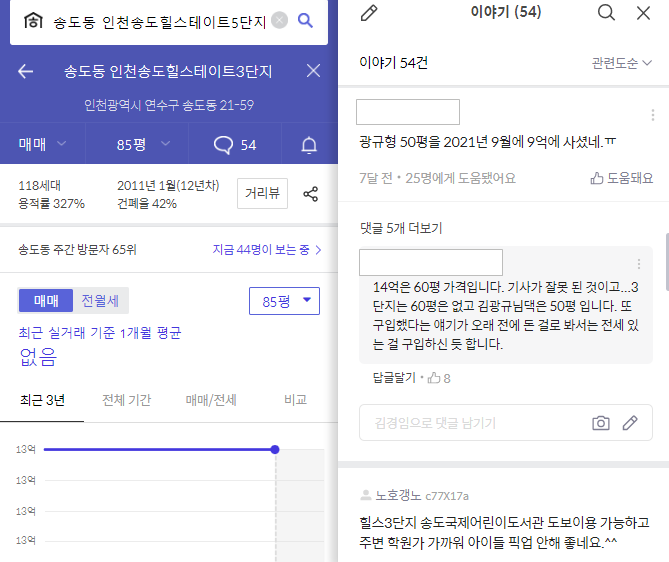Open the comment's three-dot menu
Viewport: 669px width, 562px height.
coord(639,264)
